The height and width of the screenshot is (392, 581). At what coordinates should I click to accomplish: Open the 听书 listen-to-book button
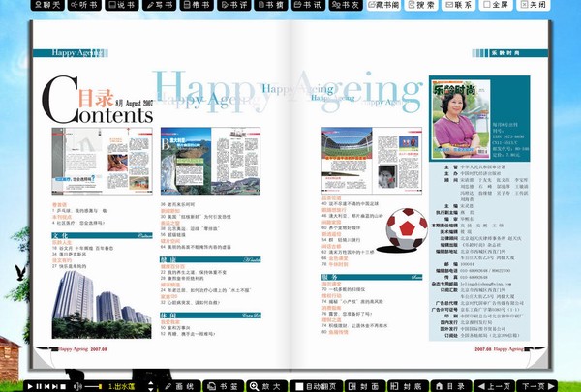point(85,5)
